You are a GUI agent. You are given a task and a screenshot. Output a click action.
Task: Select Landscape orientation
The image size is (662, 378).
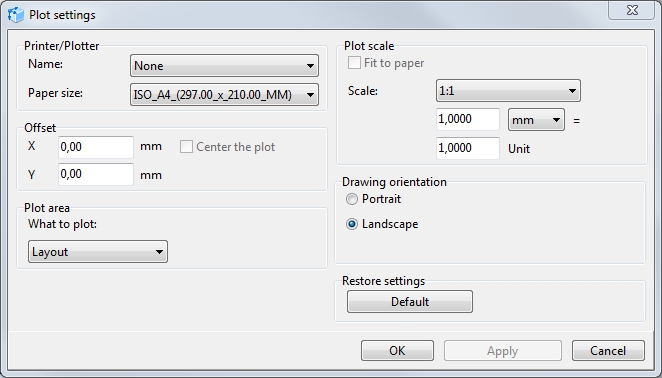pos(352,224)
